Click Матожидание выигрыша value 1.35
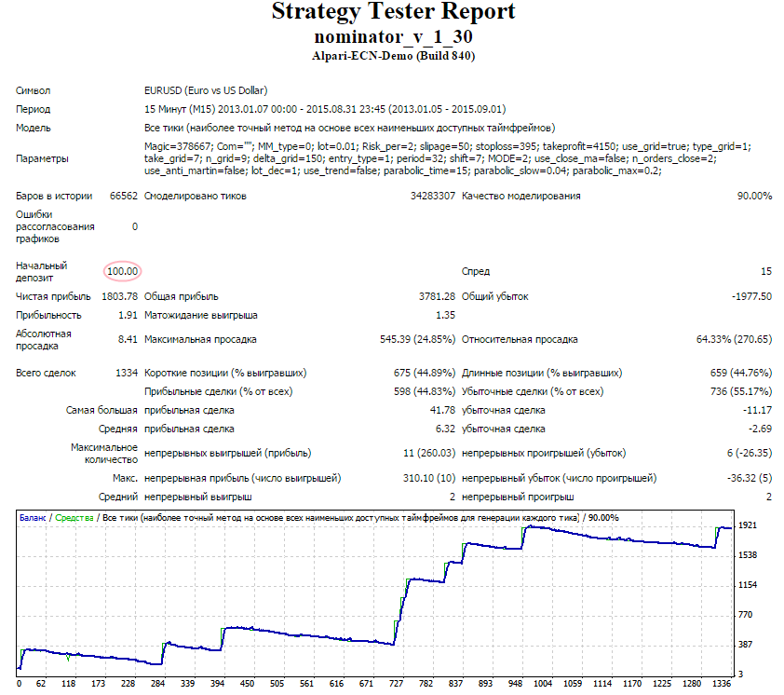784x695 pixels. pyautogui.click(x=445, y=315)
